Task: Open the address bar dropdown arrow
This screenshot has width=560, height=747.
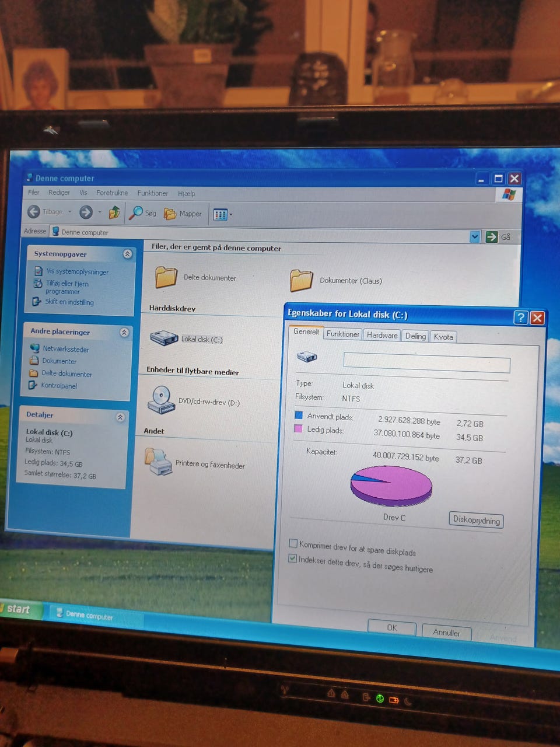Action: tap(475, 236)
